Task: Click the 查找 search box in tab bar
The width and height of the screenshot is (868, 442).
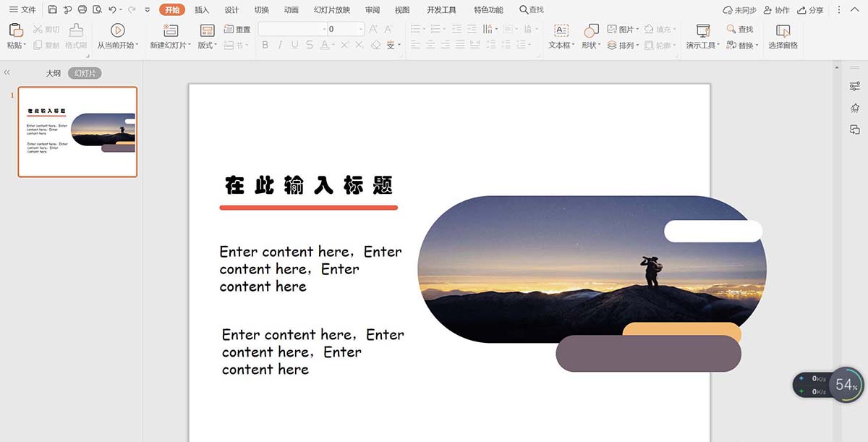Action: coord(532,10)
